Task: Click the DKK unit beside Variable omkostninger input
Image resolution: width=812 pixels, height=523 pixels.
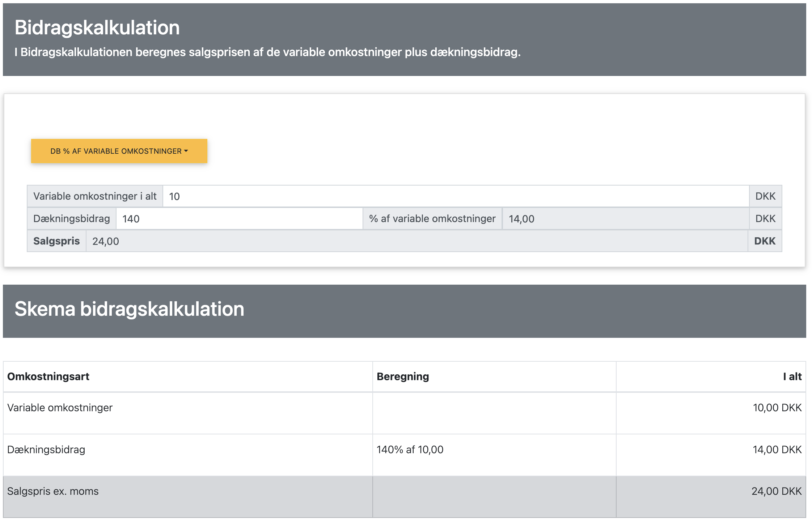Action: [765, 196]
